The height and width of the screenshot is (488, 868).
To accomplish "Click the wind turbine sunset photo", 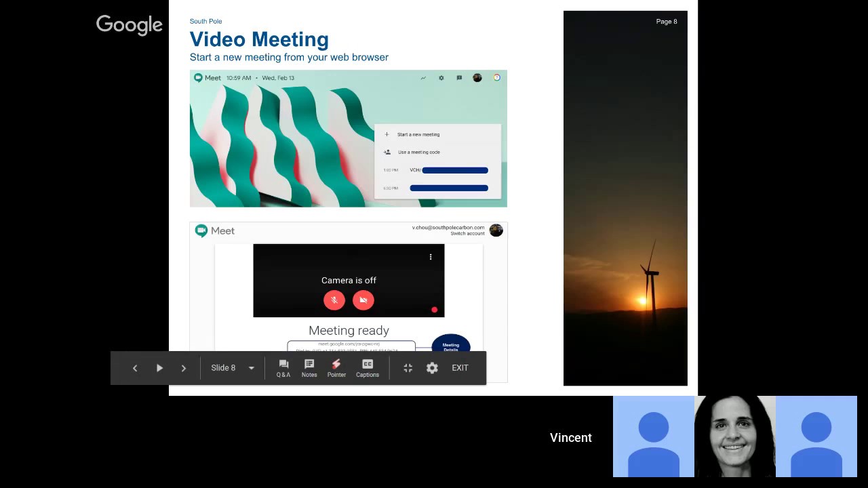I will click(625, 198).
